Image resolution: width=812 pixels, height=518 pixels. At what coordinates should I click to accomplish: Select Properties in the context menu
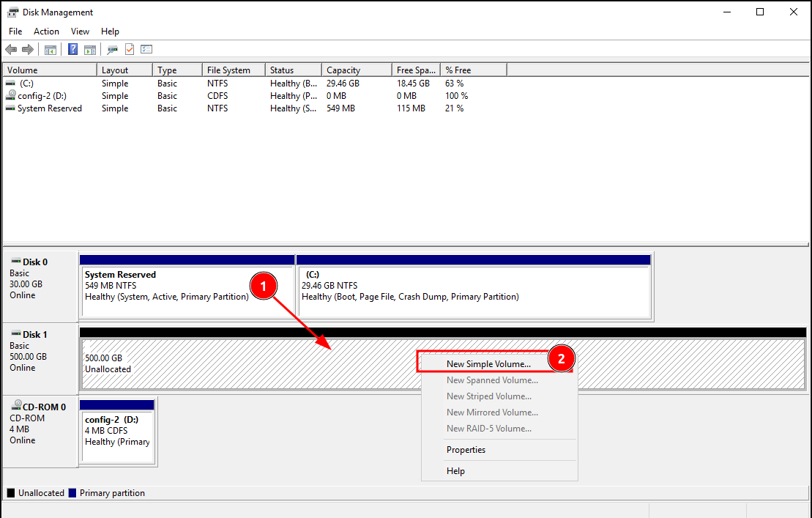pos(466,450)
